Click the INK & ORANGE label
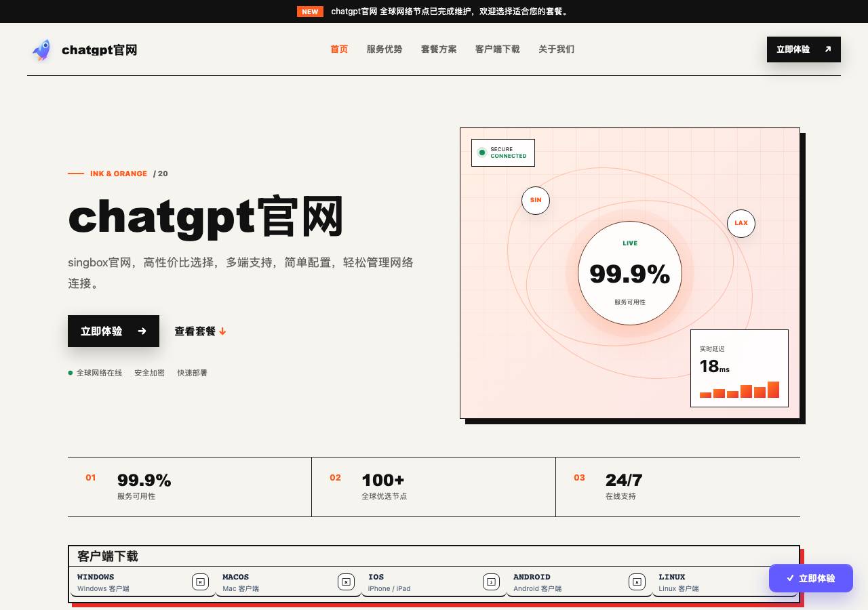 pyautogui.click(x=119, y=174)
